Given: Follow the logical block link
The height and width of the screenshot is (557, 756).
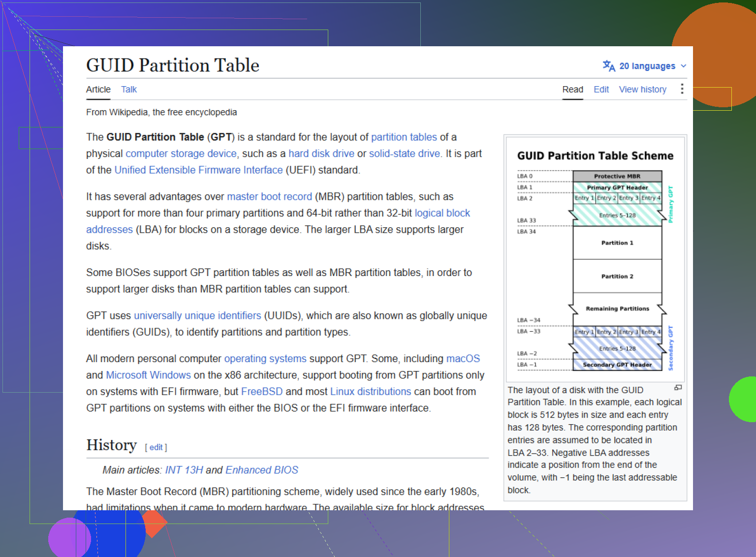Looking at the screenshot, I should [x=442, y=213].
